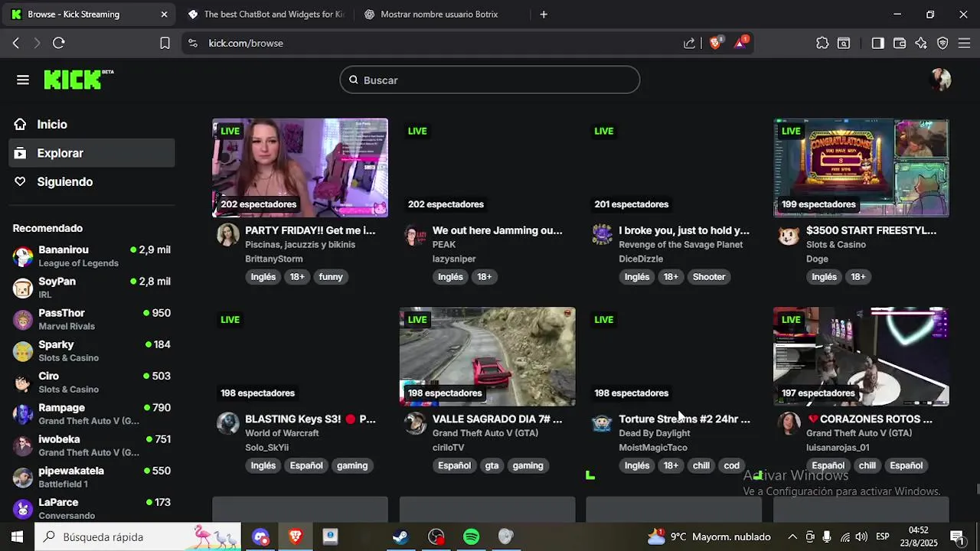Open recommended channel SoyPan
980x551 pixels.
92,288
